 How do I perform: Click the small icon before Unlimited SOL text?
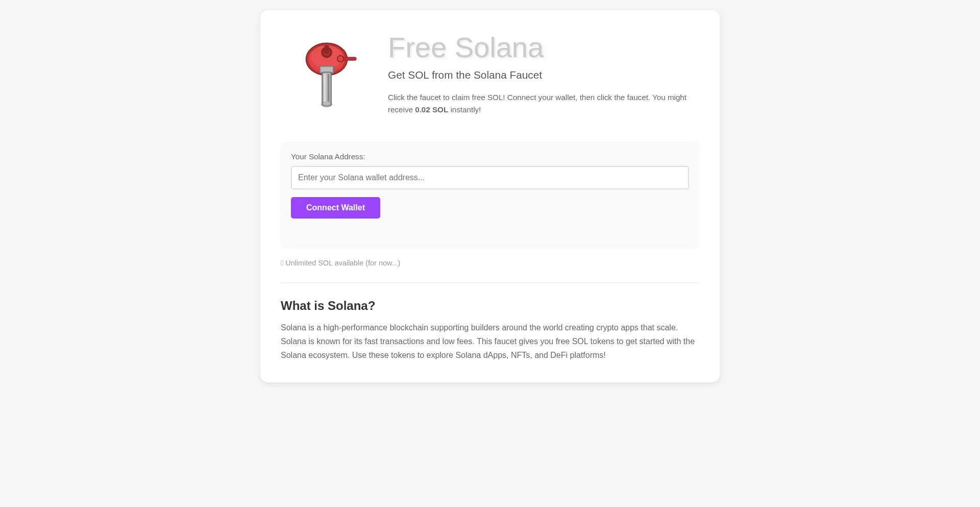tap(282, 262)
